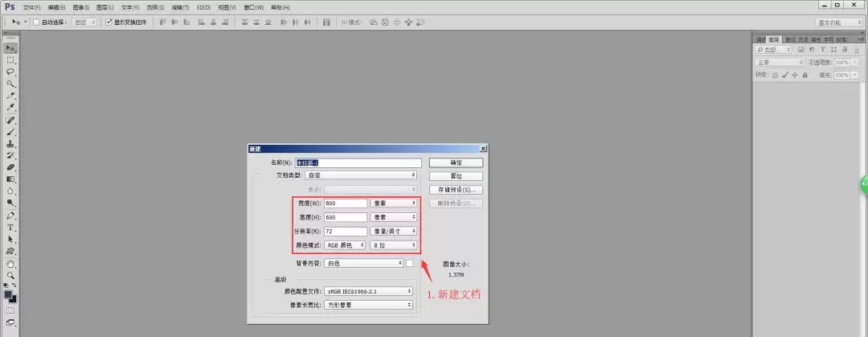
Task: Select the Eyedropper tool
Action: [x=10, y=108]
